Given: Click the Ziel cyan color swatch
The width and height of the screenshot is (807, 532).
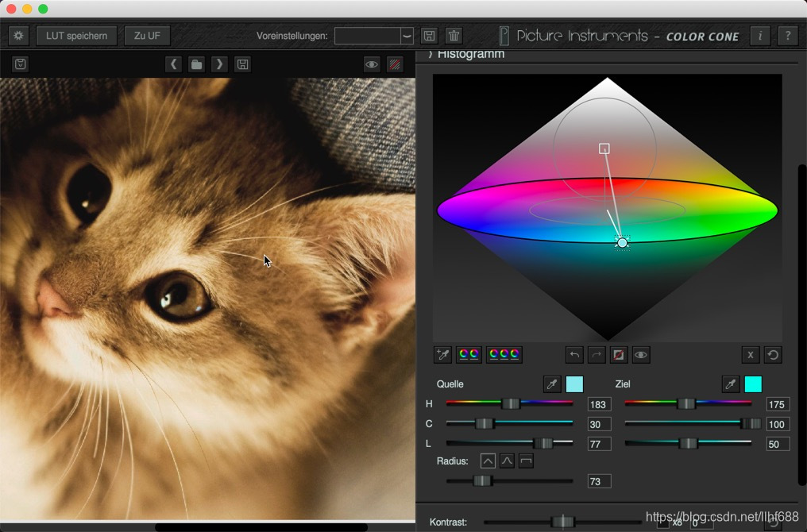Looking at the screenshot, I should 753,384.
